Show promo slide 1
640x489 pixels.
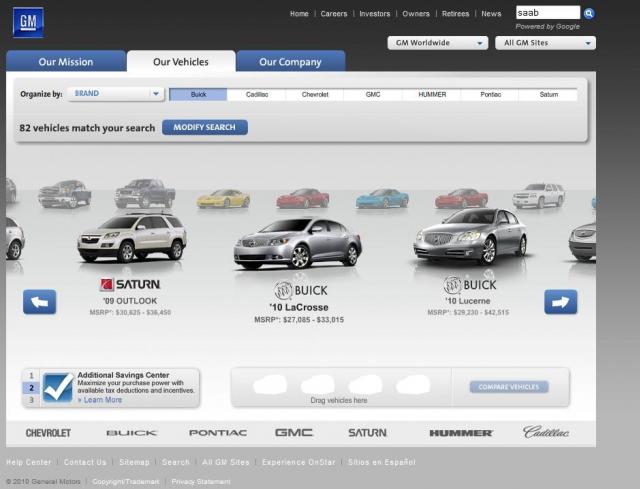point(31,376)
